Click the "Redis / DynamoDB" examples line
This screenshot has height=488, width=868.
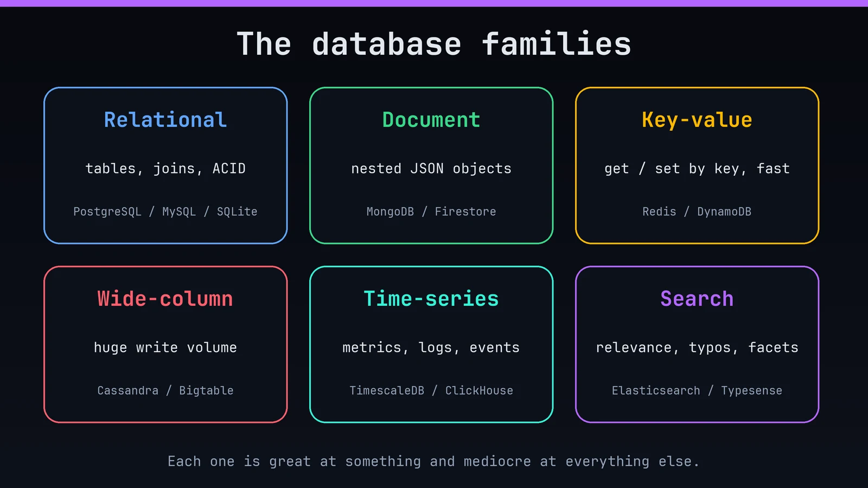(x=697, y=211)
